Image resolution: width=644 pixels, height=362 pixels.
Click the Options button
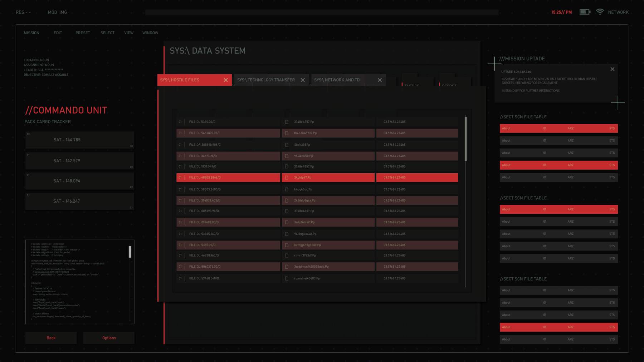click(x=108, y=338)
